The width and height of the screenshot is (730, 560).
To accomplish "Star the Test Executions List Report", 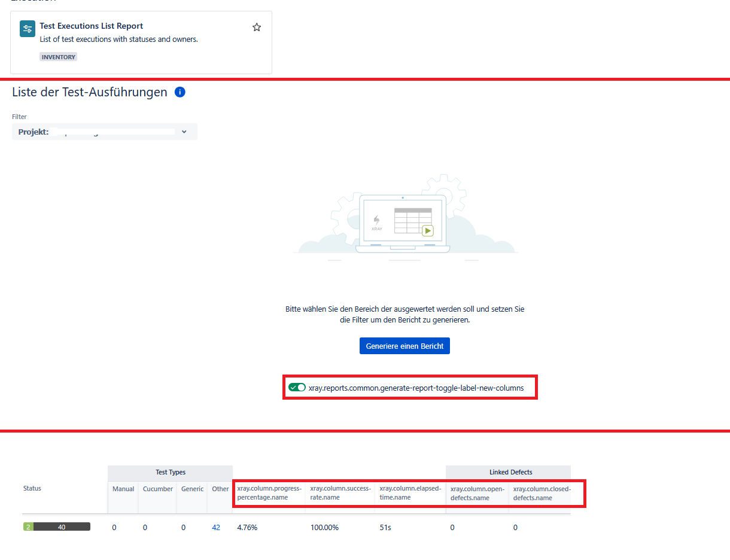I will [257, 27].
